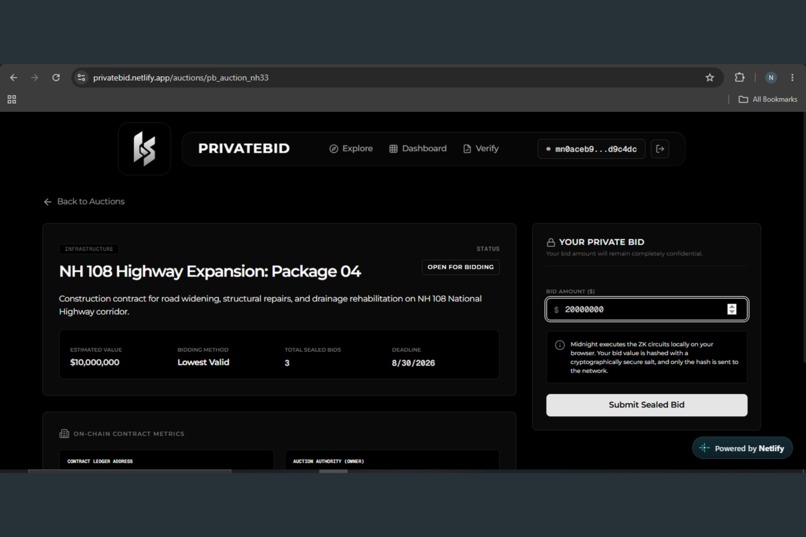Open the Dashboard page

coord(418,149)
